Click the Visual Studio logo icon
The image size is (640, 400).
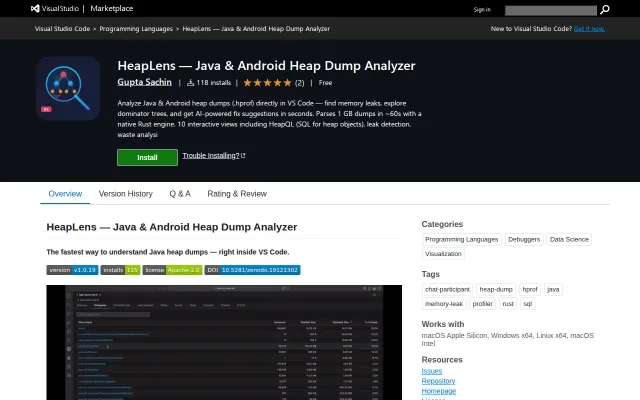coord(35,8)
